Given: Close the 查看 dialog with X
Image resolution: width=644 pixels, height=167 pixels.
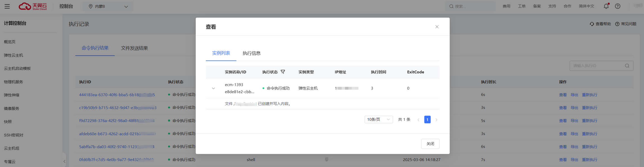Looking at the screenshot, I should point(437,27).
